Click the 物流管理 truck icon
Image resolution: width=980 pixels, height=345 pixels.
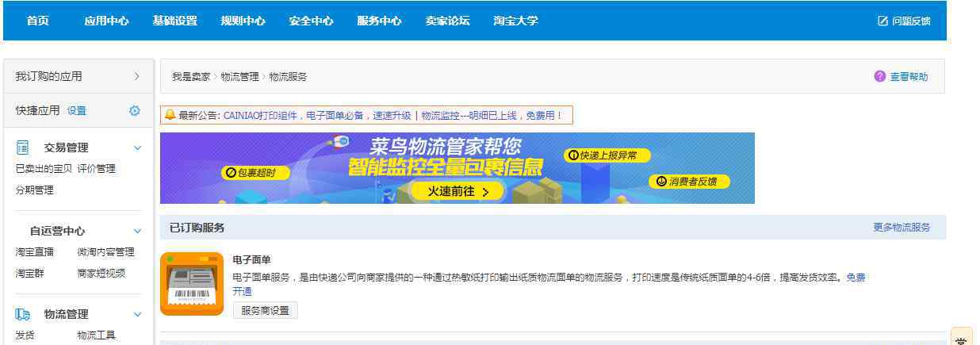tap(23, 314)
